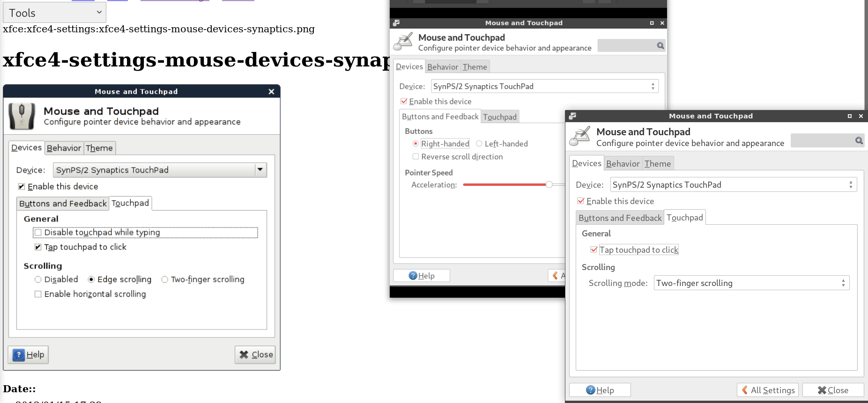Open Buttons and Feedback tab in left dialog
This screenshot has height=403, width=868.
(63, 204)
